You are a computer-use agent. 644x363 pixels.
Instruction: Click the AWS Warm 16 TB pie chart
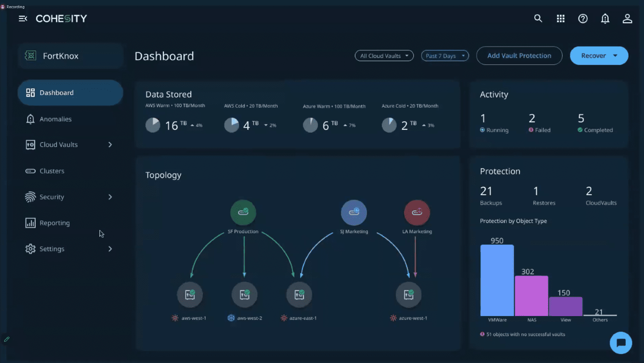153,125
